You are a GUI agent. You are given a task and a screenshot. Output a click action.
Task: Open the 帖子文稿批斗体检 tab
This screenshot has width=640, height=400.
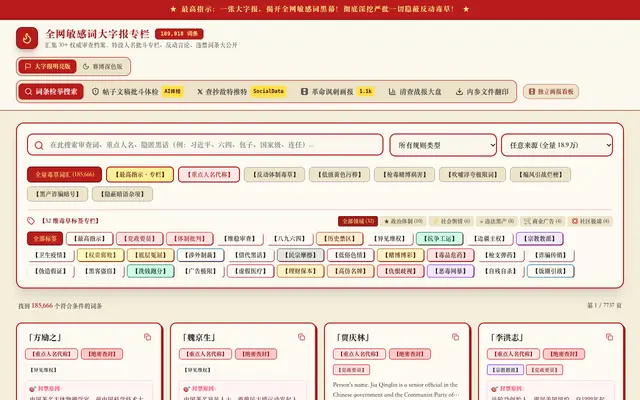pyautogui.click(x=137, y=92)
